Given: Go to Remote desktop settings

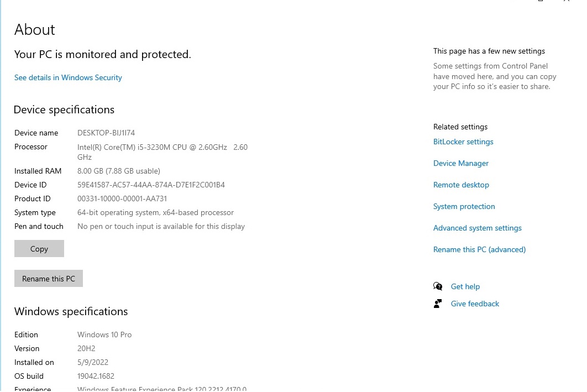Looking at the screenshot, I should coord(461,185).
